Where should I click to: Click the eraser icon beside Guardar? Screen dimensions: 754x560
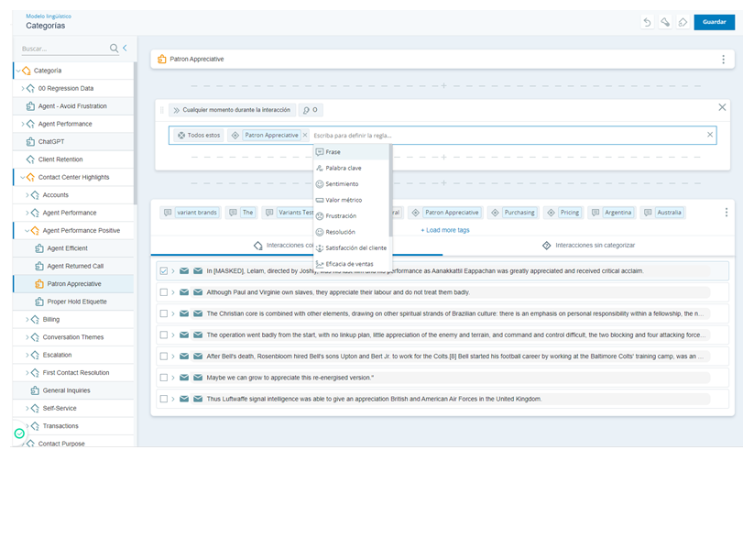point(683,22)
